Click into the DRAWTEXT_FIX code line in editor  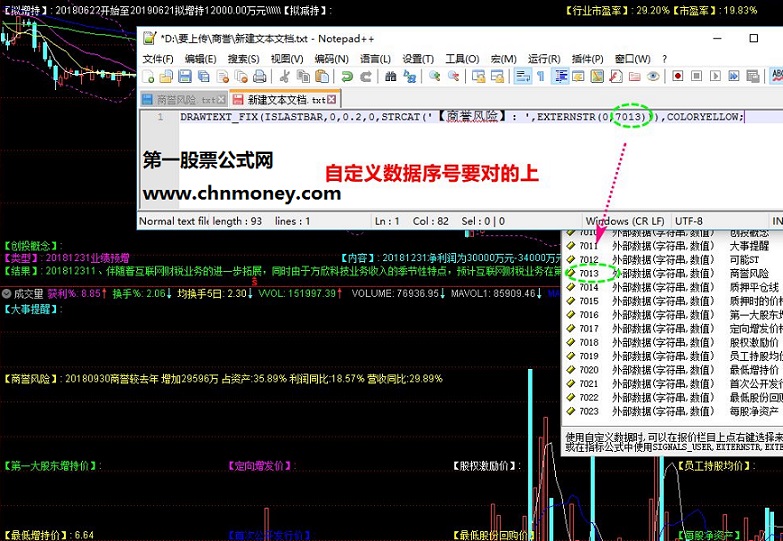pos(462,117)
